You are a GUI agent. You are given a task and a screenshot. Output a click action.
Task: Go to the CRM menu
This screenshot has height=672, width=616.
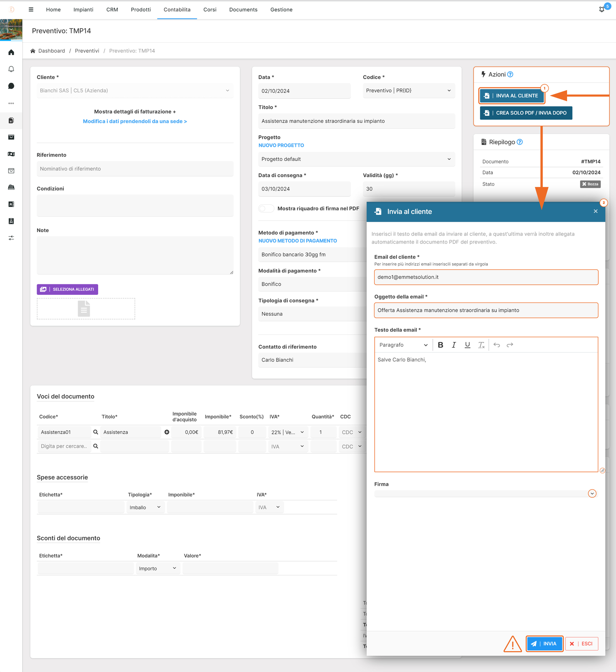coord(112,10)
